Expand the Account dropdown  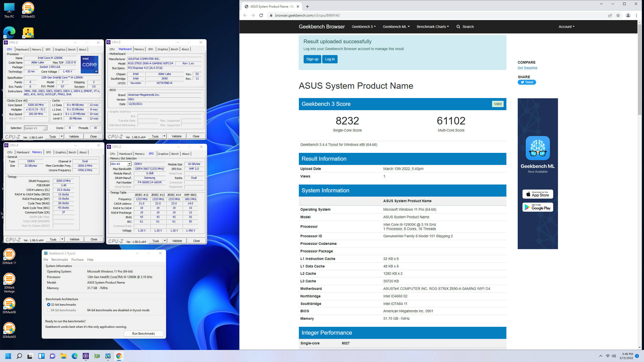point(567,27)
